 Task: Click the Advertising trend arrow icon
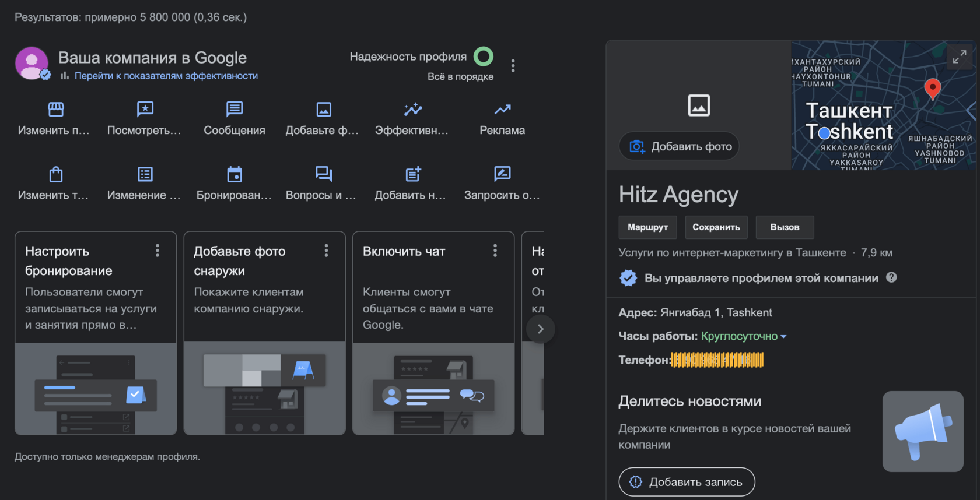[x=502, y=109]
